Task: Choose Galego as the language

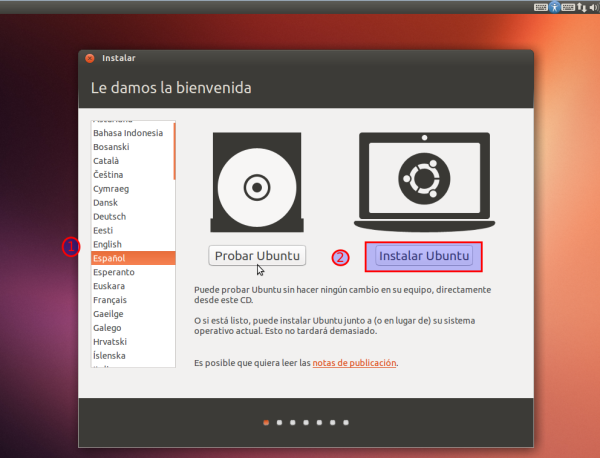Action: [133, 328]
